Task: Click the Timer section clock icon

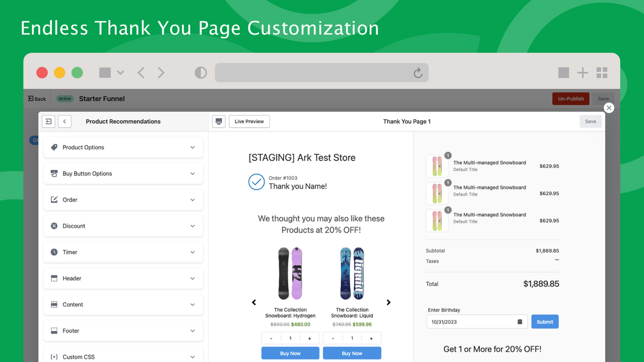Action: click(54, 252)
